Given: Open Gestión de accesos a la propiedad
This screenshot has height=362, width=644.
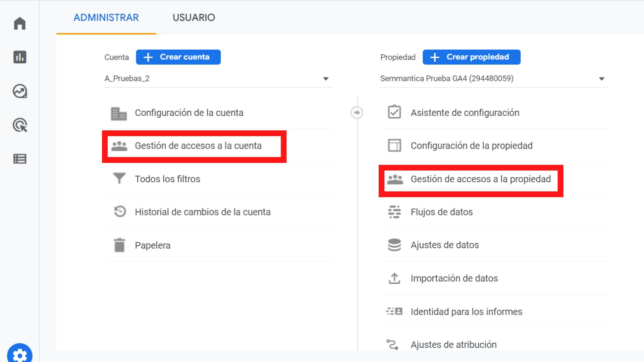Looking at the screenshot, I should coord(480,179).
